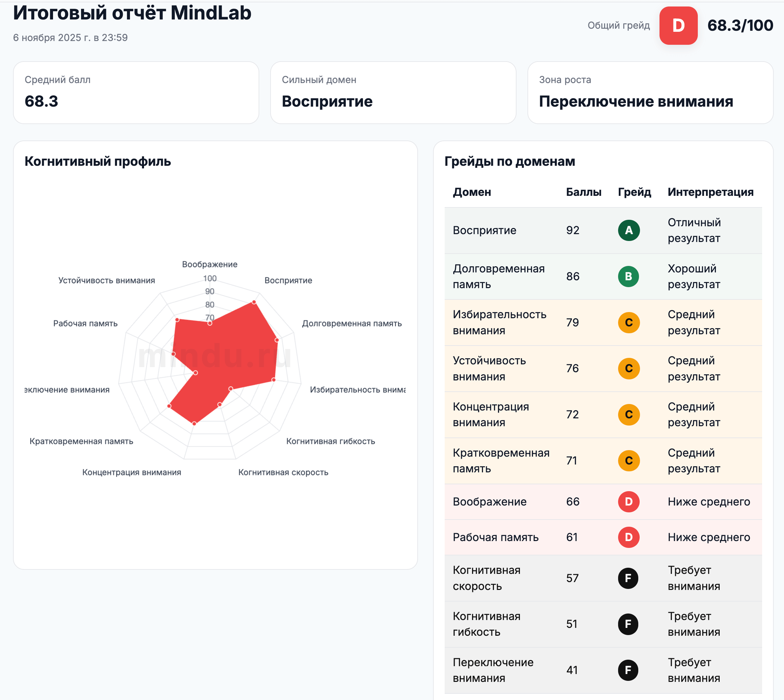Click the C badge for Избирательность внимания
Screen dimensions: 784x700
pos(628,322)
